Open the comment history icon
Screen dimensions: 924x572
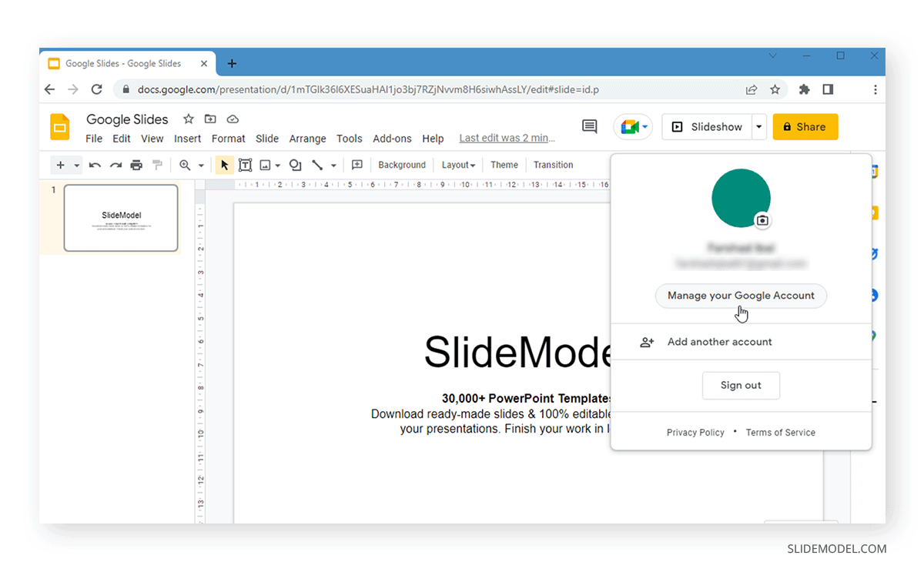[x=590, y=126]
